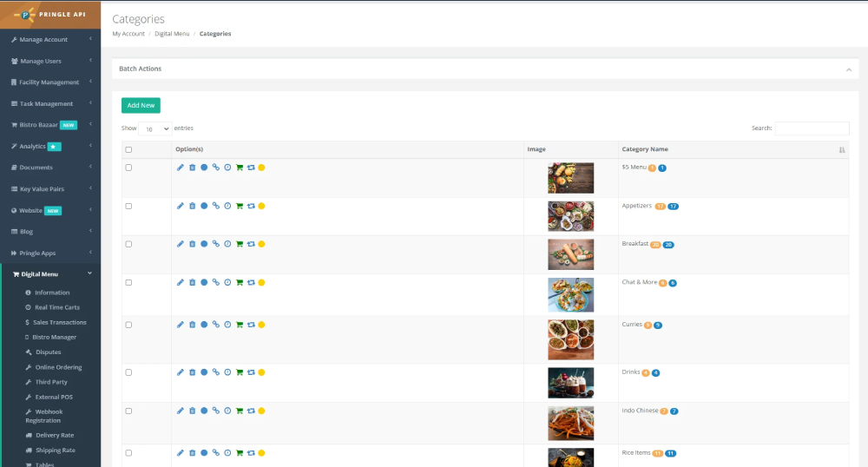Click into the Search input field
Image resolution: width=868 pixels, height=467 pixels.
pyautogui.click(x=812, y=128)
